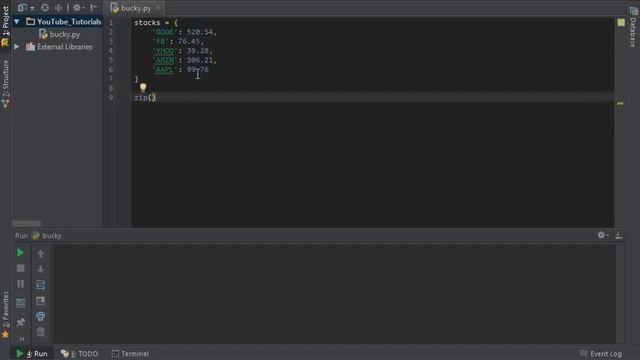Click the project panel horizontal scrollbar
Viewport: 640px width, 360px height.
pos(27,224)
